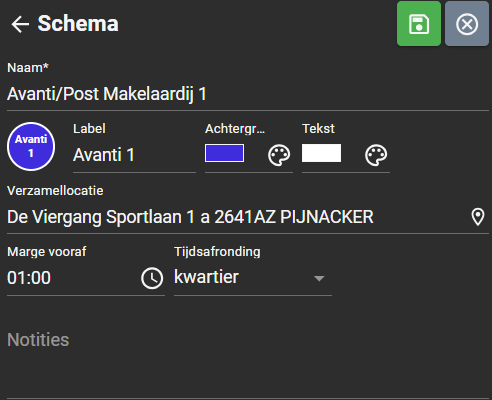This screenshot has width=492, height=400.
Task: Edit the Naam field Avanti/Post Makelaardij 1
Action: [248, 94]
